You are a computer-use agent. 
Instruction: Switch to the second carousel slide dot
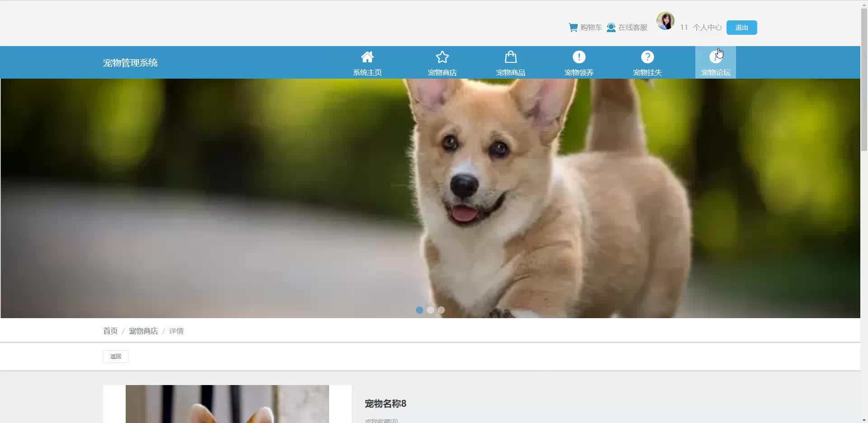(x=430, y=310)
